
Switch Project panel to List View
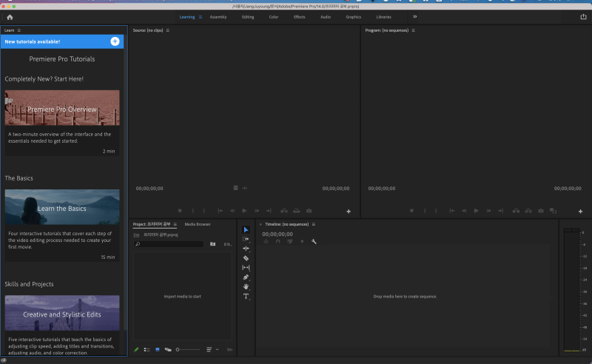(147, 350)
